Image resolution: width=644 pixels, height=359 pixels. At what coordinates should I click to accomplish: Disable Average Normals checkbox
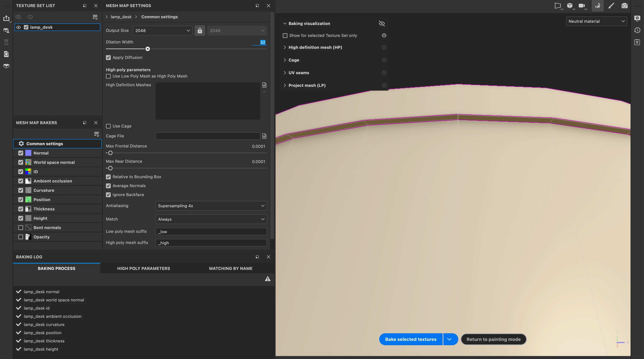[108, 186]
